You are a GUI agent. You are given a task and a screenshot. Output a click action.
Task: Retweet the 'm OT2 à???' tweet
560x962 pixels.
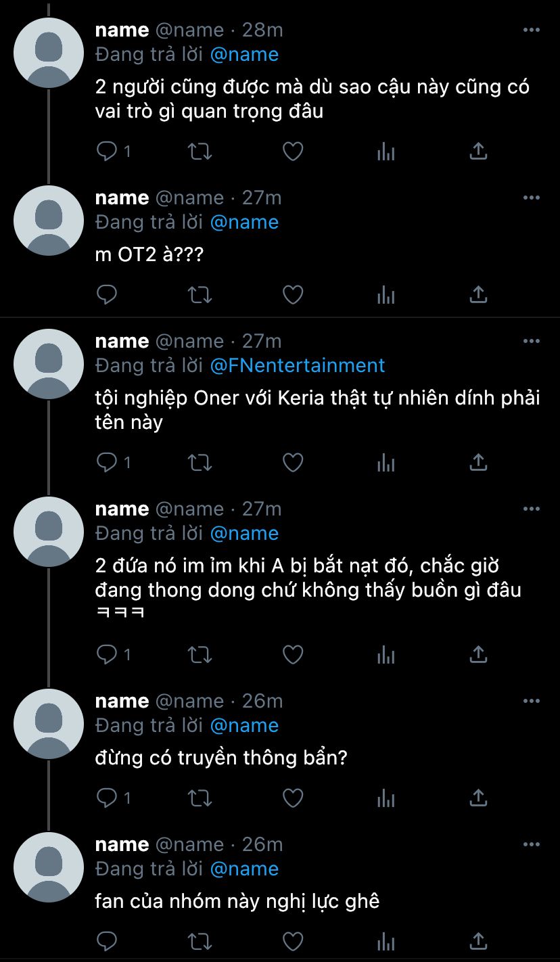(200, 295)
